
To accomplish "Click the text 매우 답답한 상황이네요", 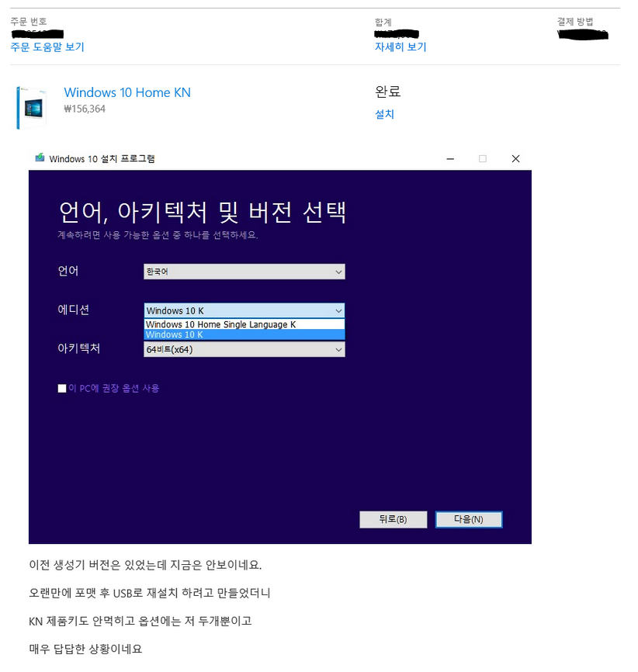I will pyautogui.click(x=85, y=649).
